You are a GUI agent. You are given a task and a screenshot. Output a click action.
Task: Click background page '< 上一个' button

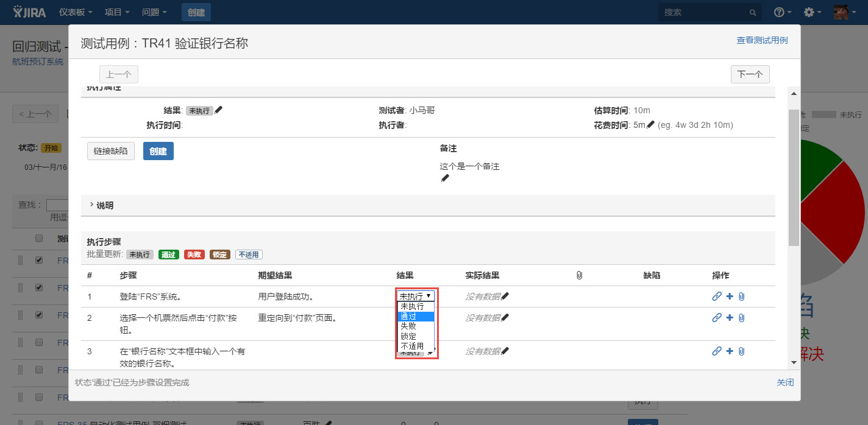35,114
